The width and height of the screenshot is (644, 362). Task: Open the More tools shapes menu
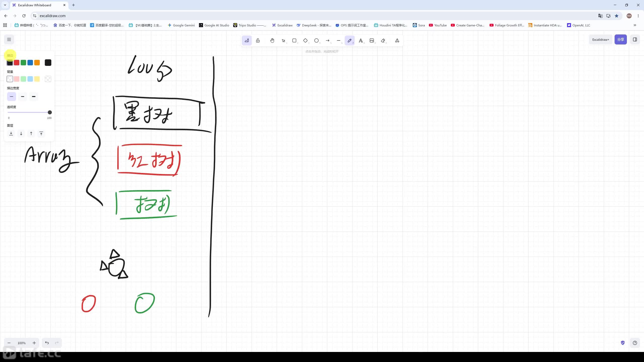(397, 40)
